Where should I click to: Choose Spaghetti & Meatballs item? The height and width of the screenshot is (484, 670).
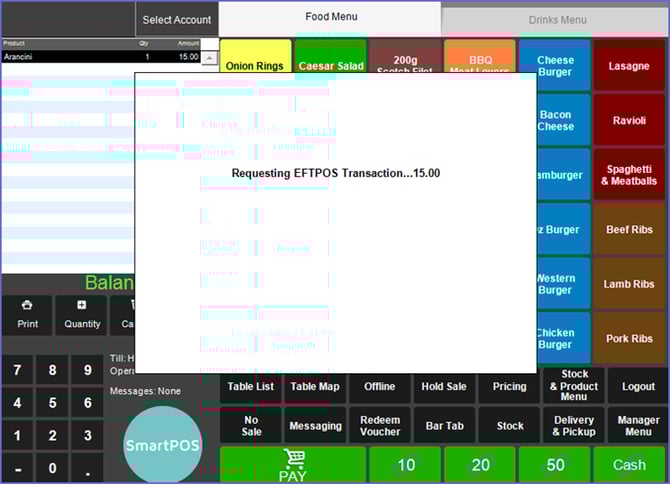click(x=629, y=176)
